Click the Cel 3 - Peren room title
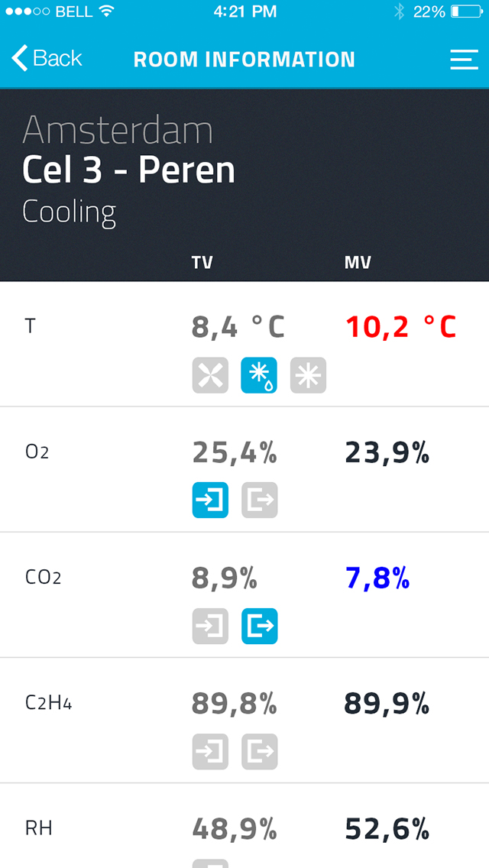The width and height of the screenshot is (489, 868). point(129,170)
